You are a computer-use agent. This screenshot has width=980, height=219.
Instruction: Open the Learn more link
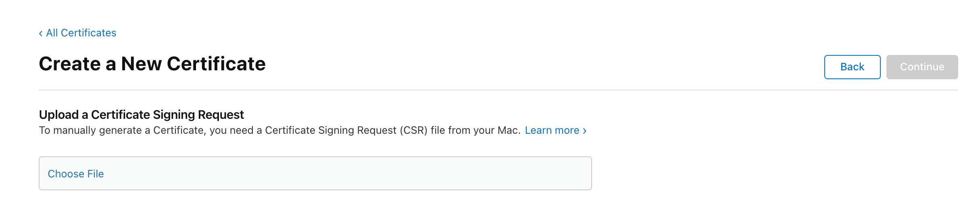[x=552, y=131]
